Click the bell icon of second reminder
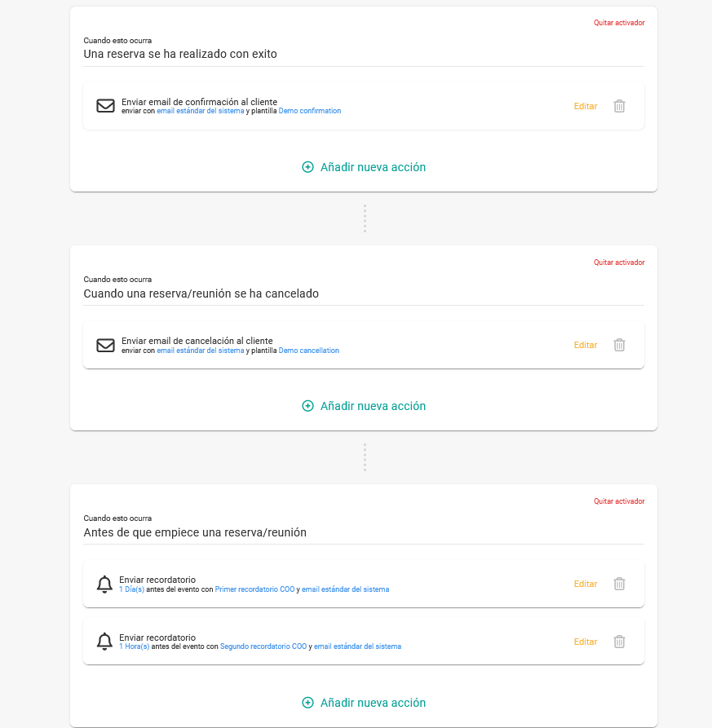The width and height of the screenshot is (712, 728). 104,642
